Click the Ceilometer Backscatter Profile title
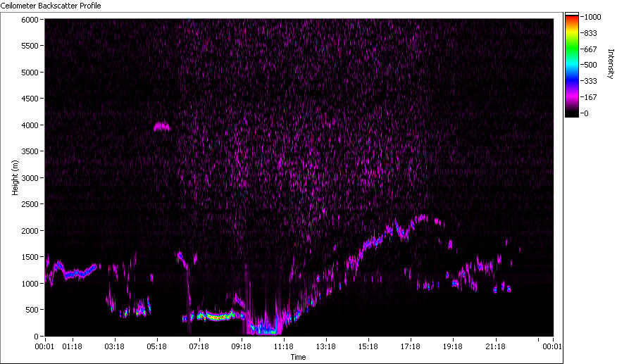 [51, 6]
